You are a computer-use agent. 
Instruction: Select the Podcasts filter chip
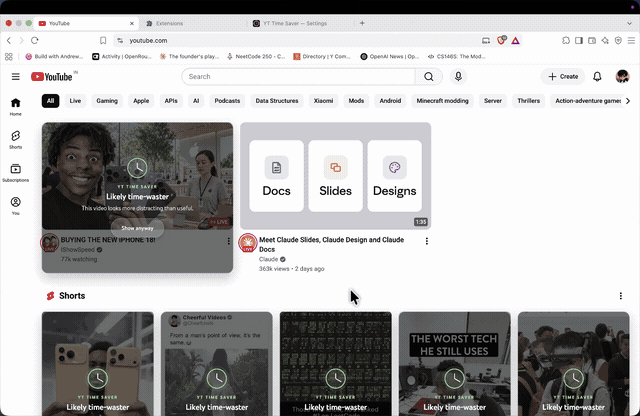click(227, 101)
